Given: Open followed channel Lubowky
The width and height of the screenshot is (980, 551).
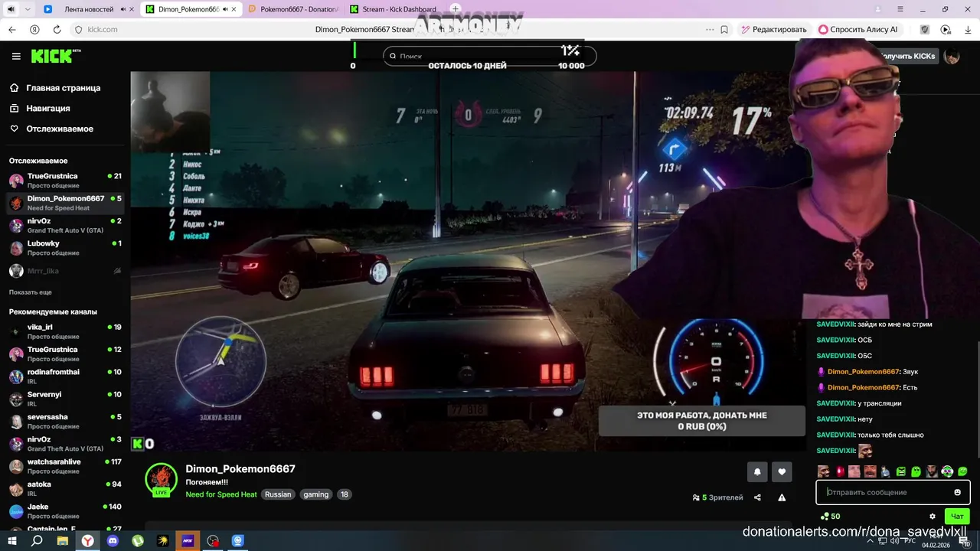Looking at the screenshot, I should 65,248.
